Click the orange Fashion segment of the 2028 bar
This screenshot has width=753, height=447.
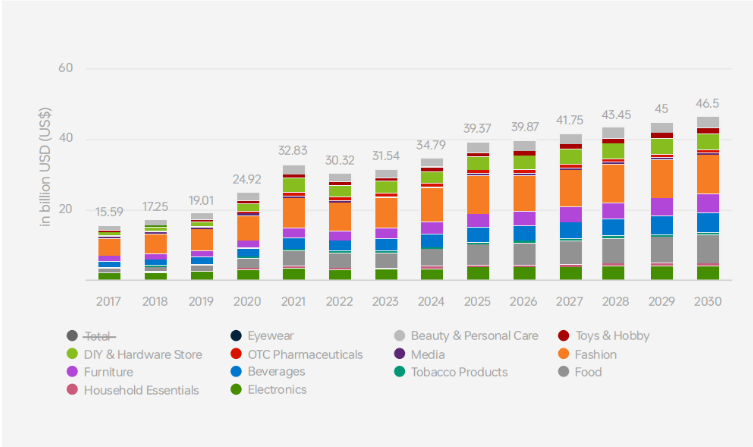tap(614, 183)
